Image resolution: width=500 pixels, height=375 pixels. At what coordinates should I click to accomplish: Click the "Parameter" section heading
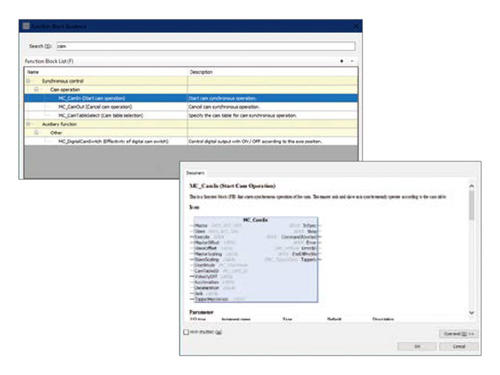(201, 312)
